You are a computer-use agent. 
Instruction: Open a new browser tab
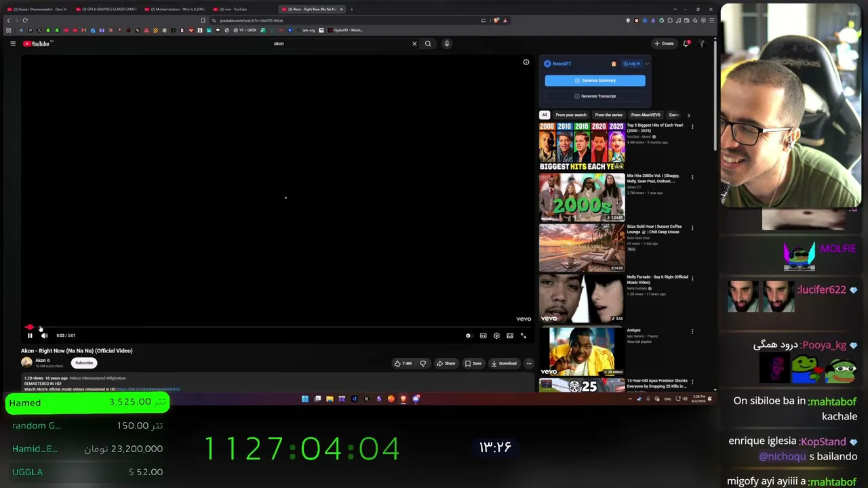351,9
